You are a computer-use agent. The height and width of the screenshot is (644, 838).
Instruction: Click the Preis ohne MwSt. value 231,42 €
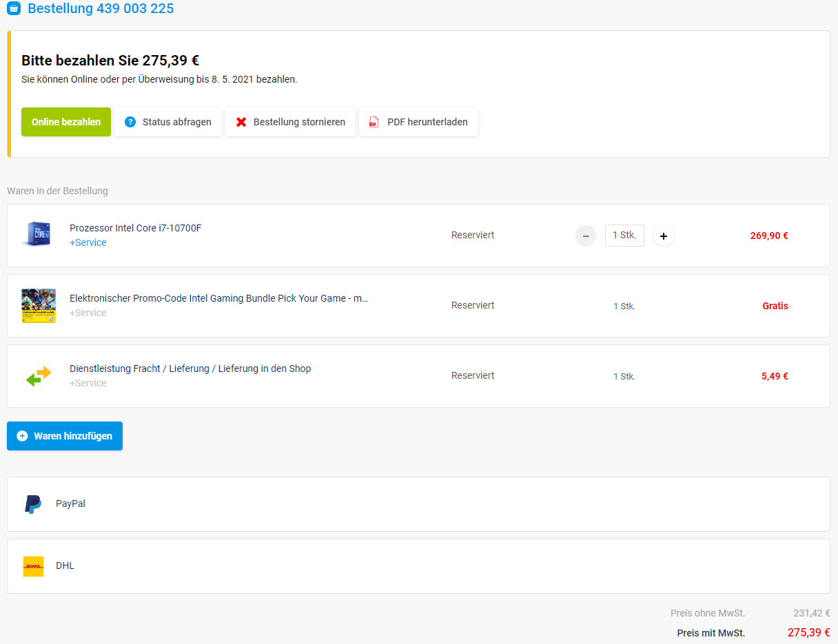click(812, 613)
